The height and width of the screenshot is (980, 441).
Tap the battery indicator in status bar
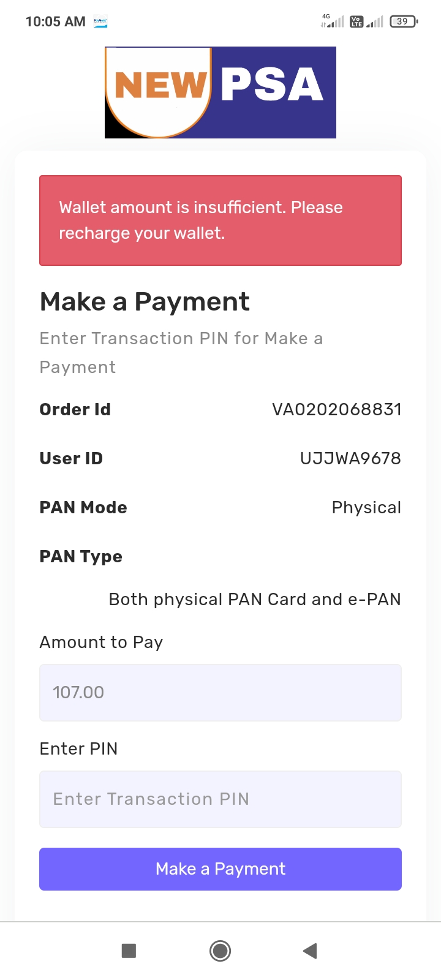403,21
